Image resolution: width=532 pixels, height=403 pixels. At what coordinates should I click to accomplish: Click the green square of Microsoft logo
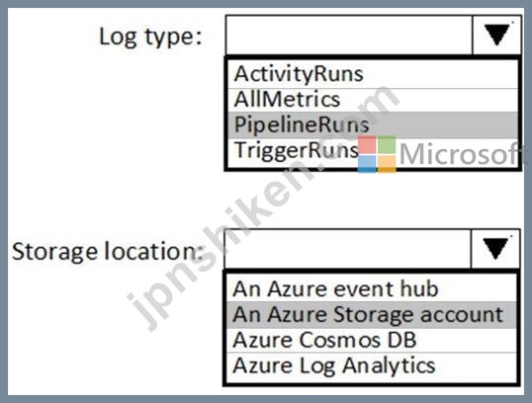coord(387,145)
